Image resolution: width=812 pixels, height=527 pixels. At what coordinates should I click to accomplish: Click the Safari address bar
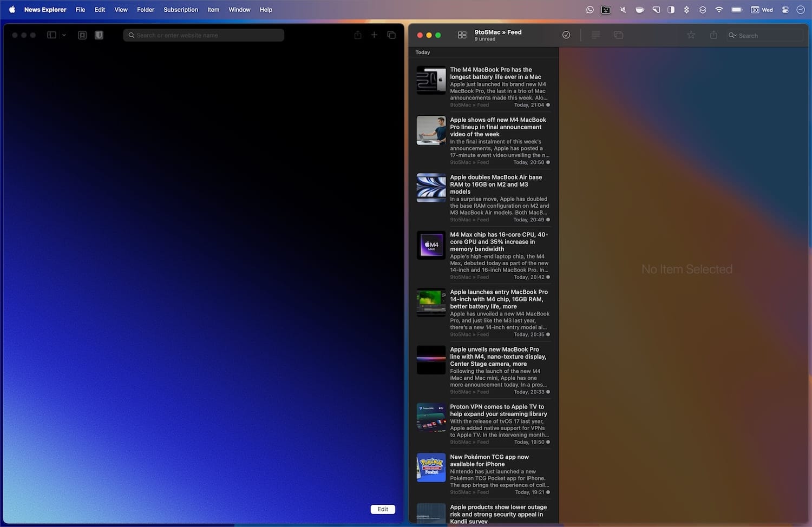pos(204,35)
